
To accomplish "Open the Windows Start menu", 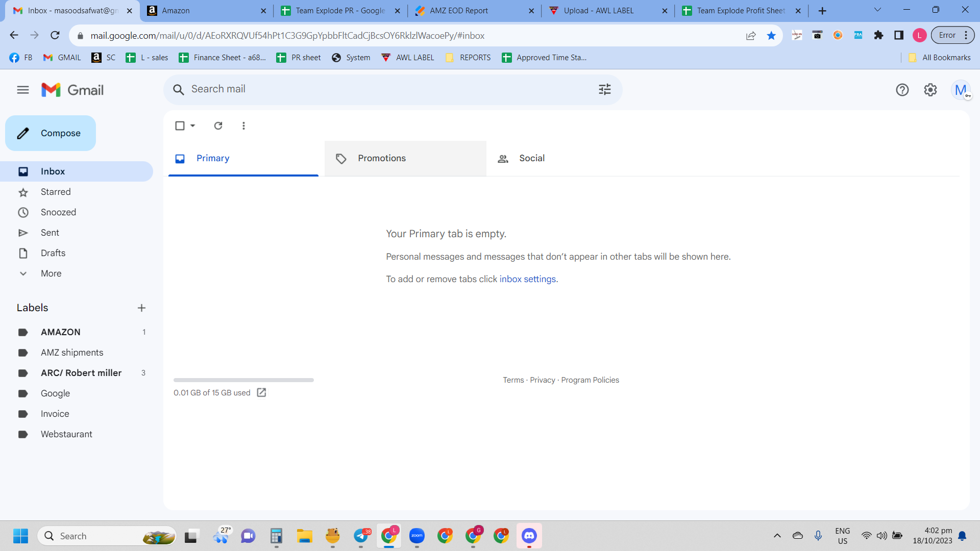I will click(x=20, y=536).
